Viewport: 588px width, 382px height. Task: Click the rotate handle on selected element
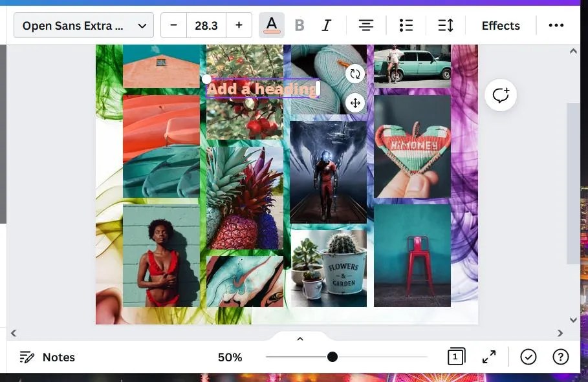point(355,74)
